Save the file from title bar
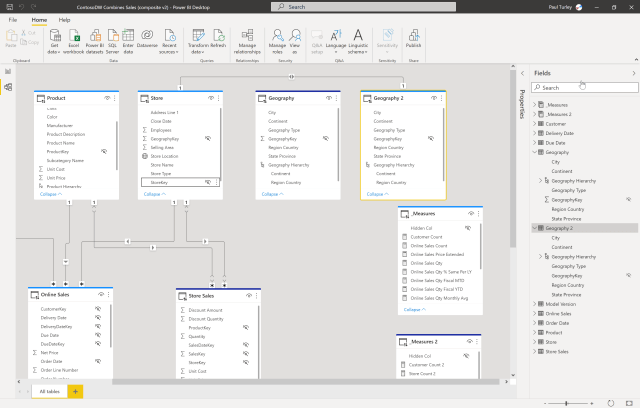 pos(10,7)
